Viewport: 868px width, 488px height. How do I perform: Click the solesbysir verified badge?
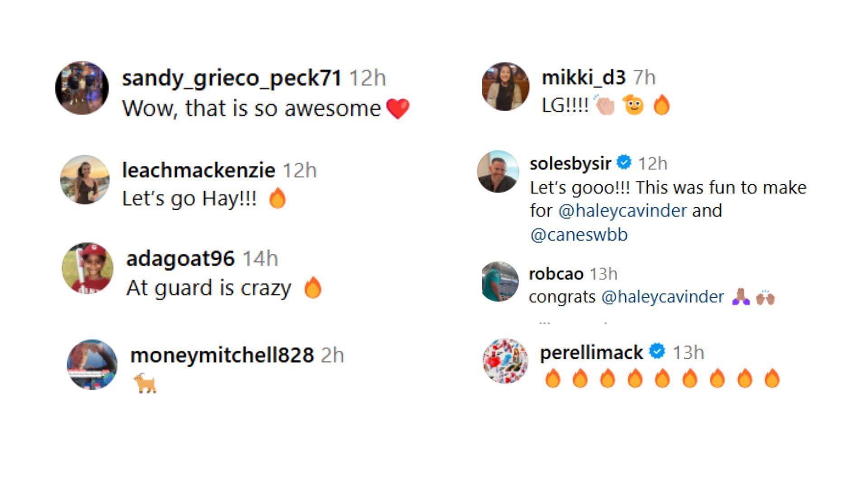[624, 162]
